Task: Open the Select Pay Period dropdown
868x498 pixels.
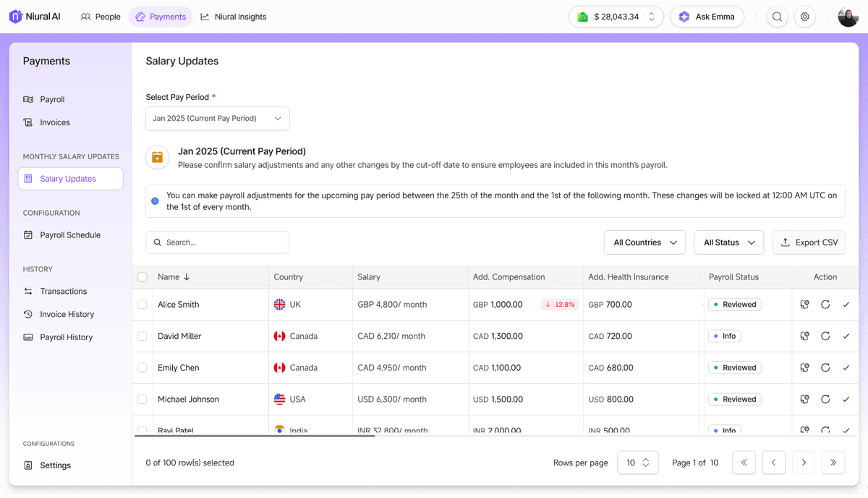Action: pos(217,119)
